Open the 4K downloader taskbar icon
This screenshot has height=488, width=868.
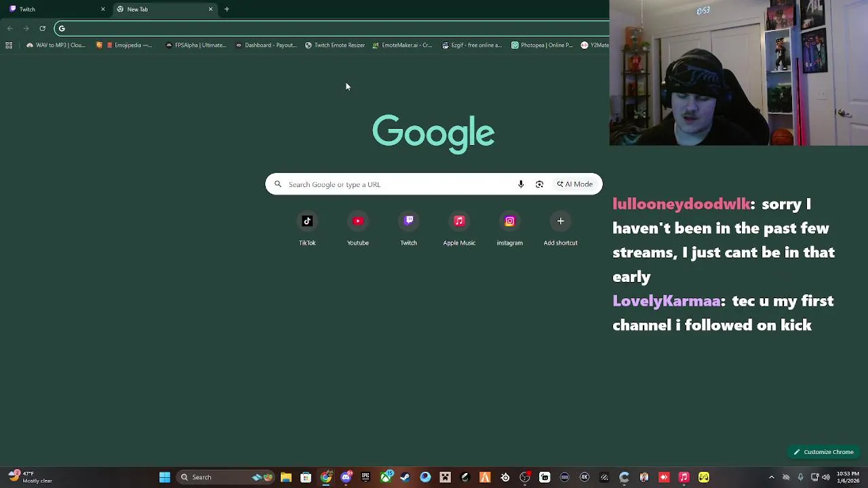[x=585, y=477]
